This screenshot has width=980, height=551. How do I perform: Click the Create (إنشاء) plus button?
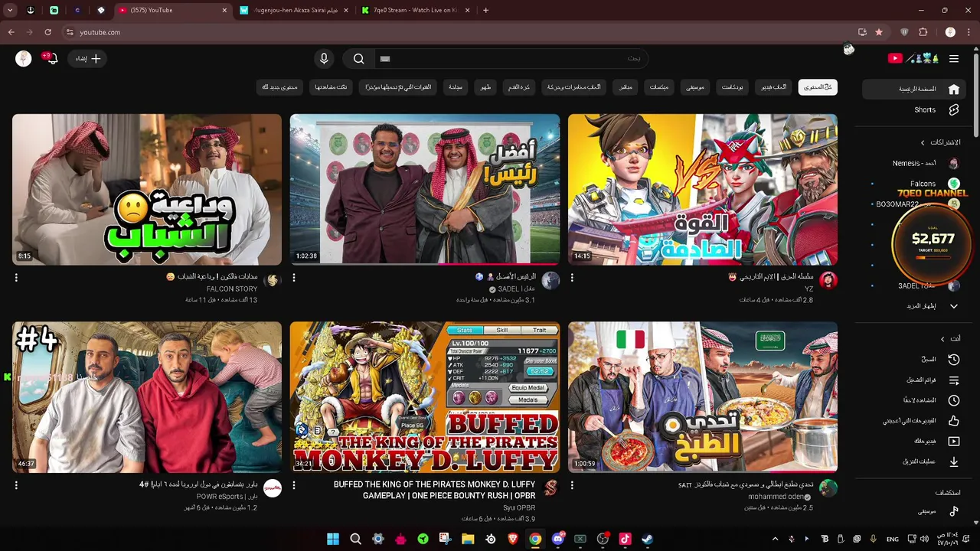pyautogui.click(x=88, y=58)
